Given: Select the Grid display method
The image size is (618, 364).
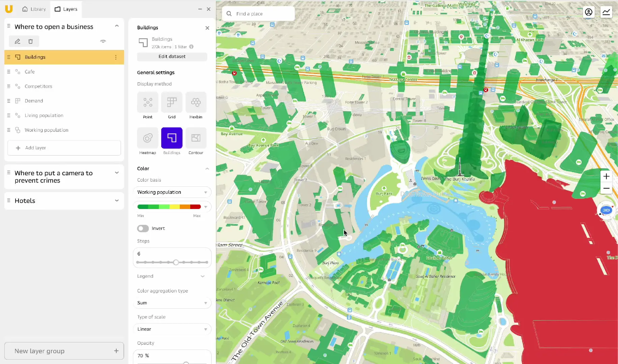Looking at the screenshot, I should (172, 102).
